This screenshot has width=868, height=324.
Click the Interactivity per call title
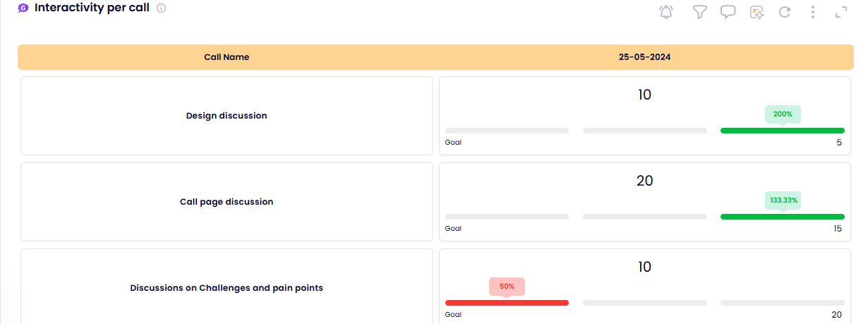click(x=92, y=8)
